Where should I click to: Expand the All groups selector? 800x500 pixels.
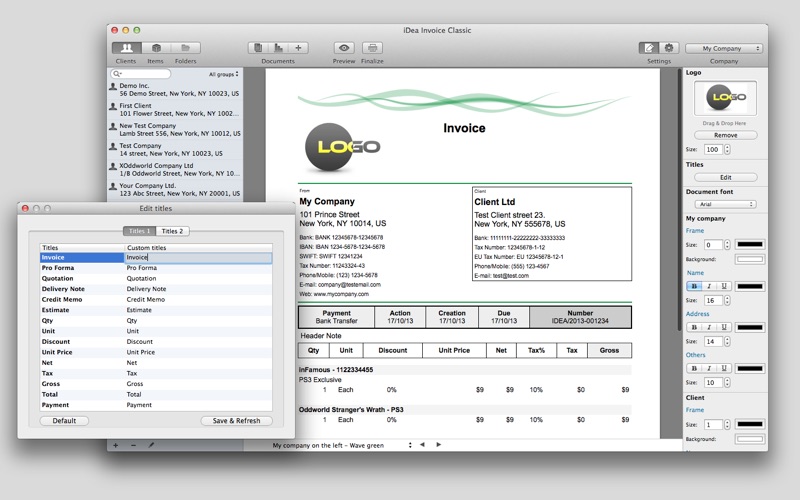click(x=223, y=74)
